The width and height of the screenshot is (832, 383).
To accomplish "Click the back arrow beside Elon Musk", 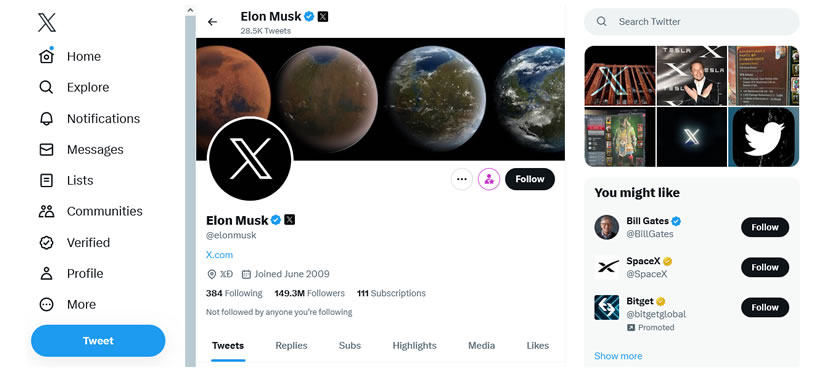I will click(x=212, y=22).
